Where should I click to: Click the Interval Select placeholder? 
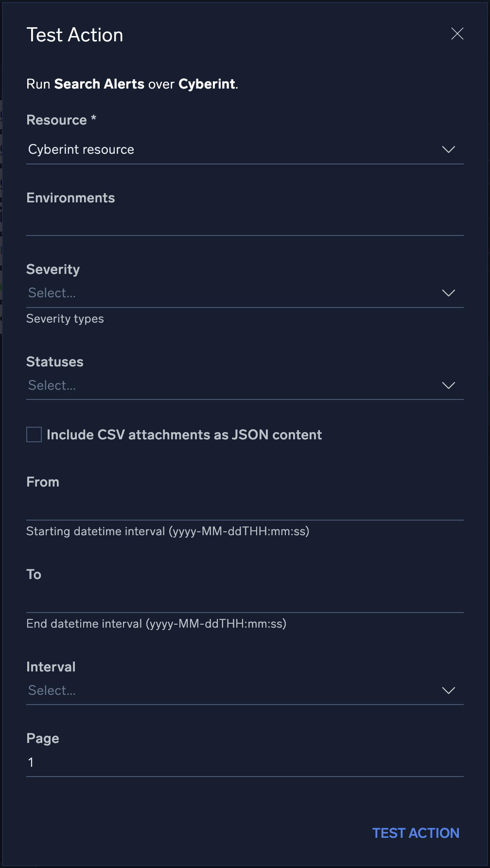pyautogui.click(x=52, y=690)
